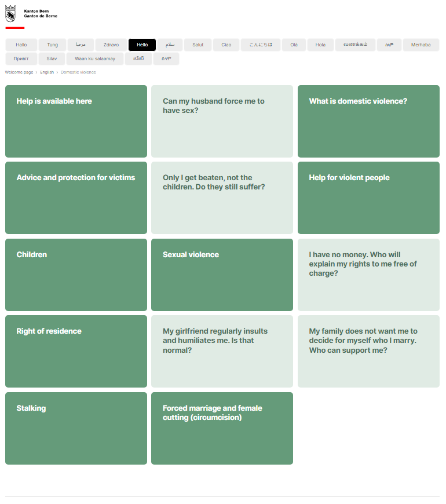Open 'My family does not want me to decide' card

[x=368, y=351]
